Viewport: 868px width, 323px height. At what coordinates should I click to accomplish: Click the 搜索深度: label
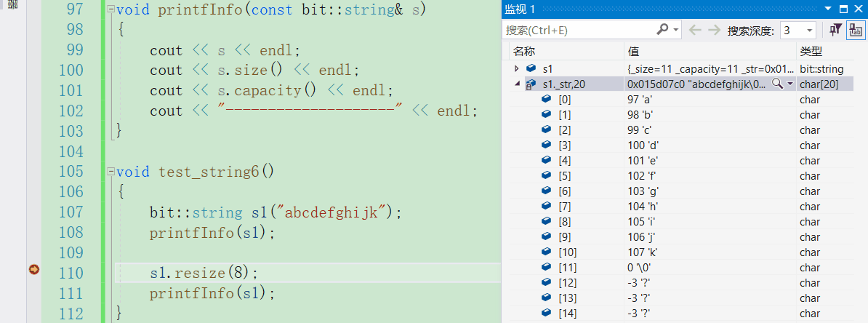tap(750, 31)
